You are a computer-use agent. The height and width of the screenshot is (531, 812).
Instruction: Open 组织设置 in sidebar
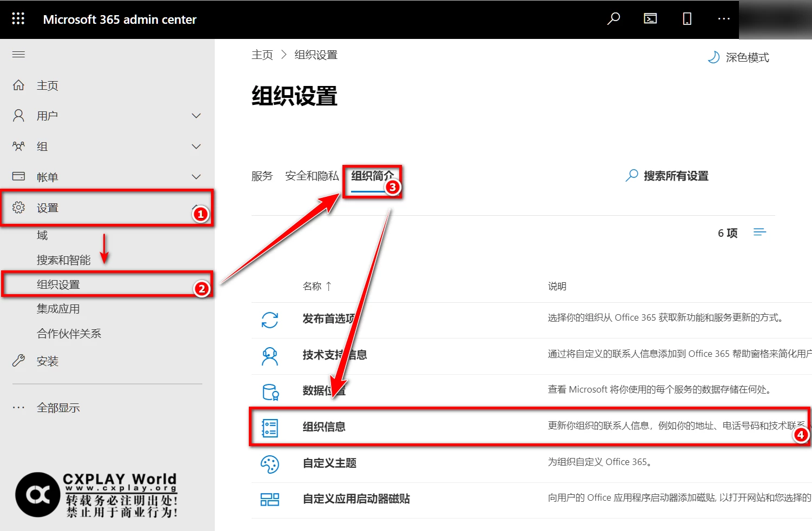[x=58, y=284]
